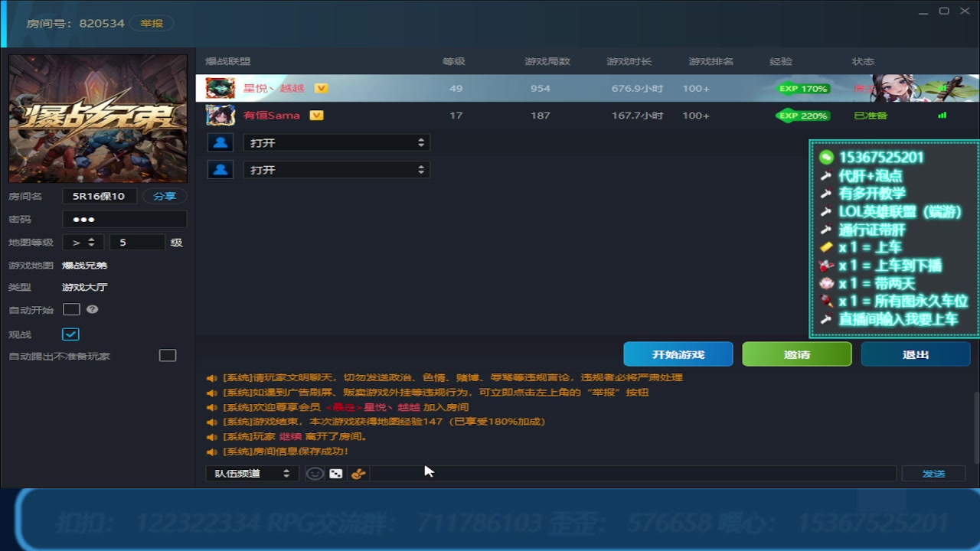Sort by 游戏局数 column header
Image resolution: width=980 pixels, height=551 pixels.
tap(547, 61)
